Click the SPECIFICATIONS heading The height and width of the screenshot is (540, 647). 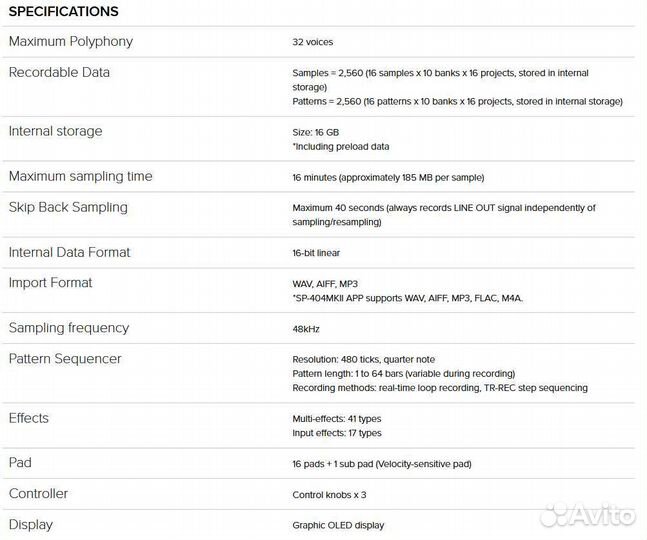pyautogui.click(x=63, y=12)
